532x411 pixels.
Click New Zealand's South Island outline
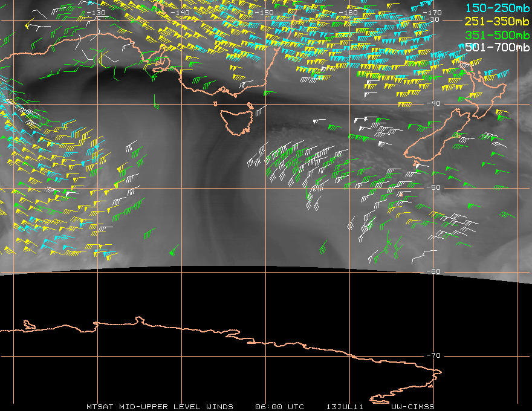(436, 135)
